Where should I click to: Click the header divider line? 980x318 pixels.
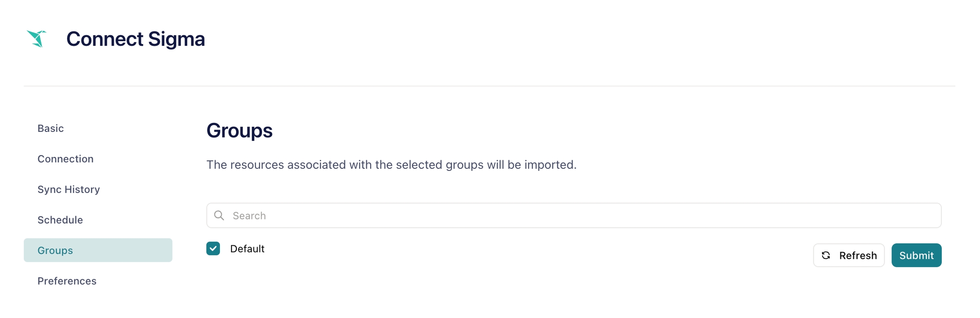(x=489, y=86)
